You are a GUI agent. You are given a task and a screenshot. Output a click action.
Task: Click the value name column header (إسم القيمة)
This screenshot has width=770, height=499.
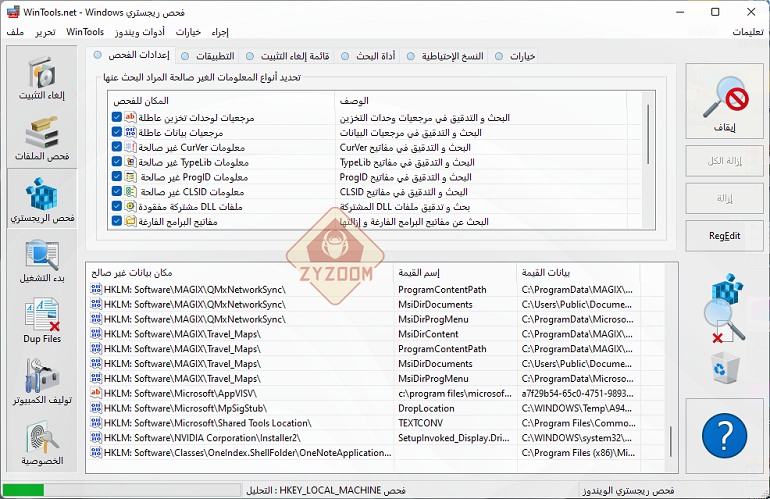455,273
